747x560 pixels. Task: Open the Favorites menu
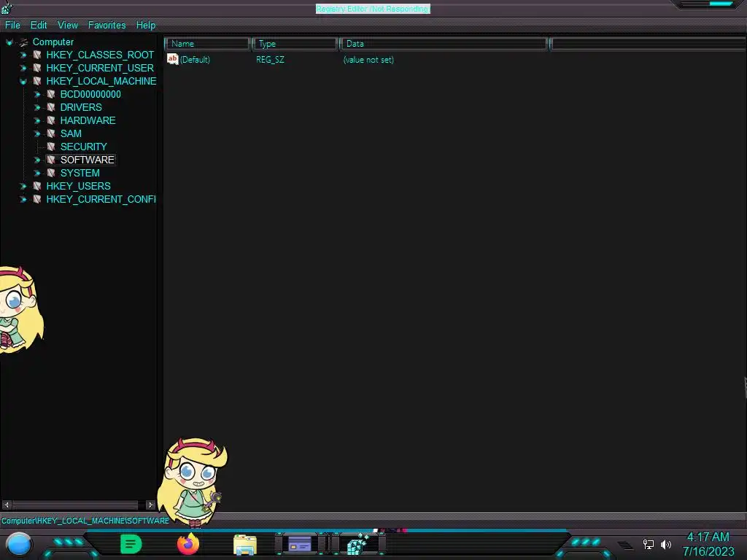tap(107, 26)
